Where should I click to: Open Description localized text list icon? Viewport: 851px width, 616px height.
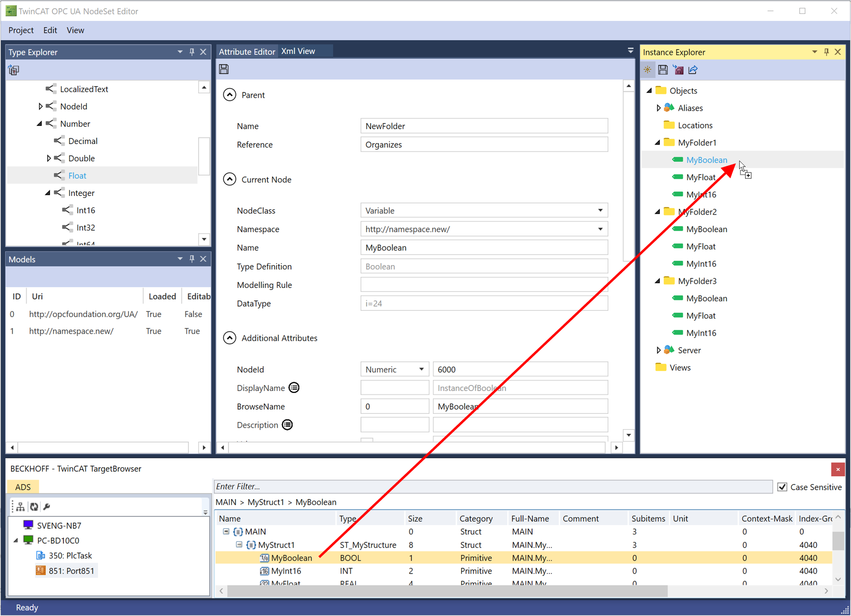tap(287, 425)
